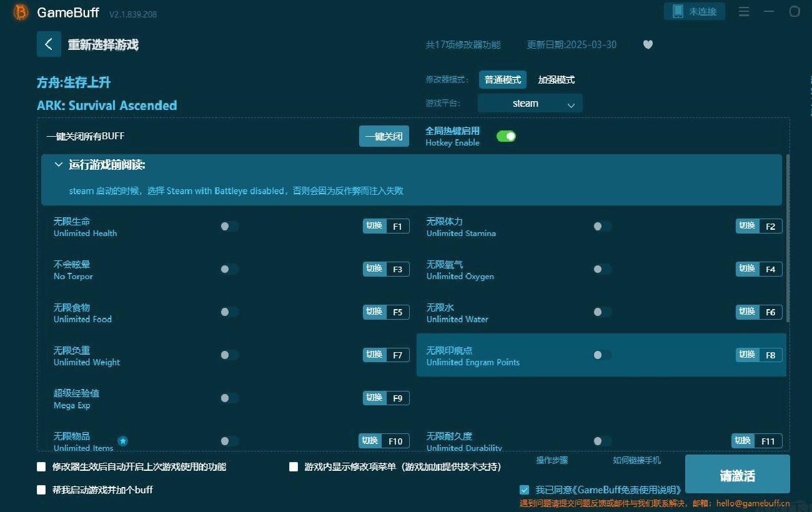The height and width of the screenshot is (512, 812).
Task: Open the hamburger menu icon
Action: 744,12
